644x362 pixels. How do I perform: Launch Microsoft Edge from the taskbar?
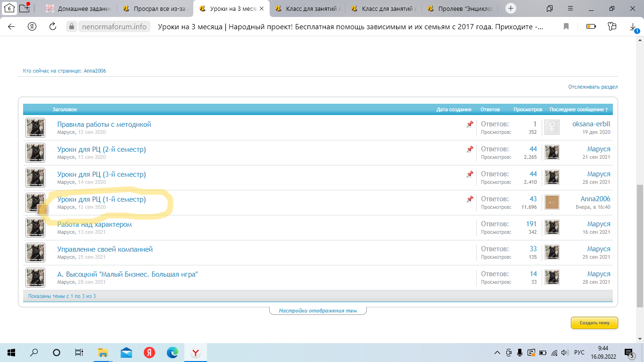tap(173, 353)
